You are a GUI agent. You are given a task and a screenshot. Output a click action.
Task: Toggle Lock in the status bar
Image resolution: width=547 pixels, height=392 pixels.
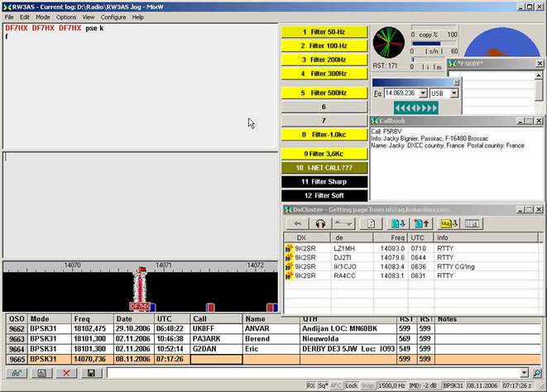tap(352, 385)
